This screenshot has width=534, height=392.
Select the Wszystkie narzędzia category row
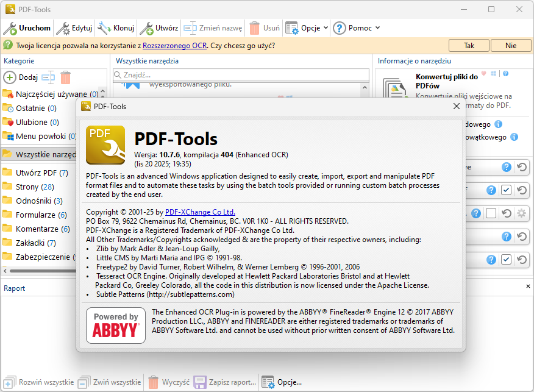point(39,154)
